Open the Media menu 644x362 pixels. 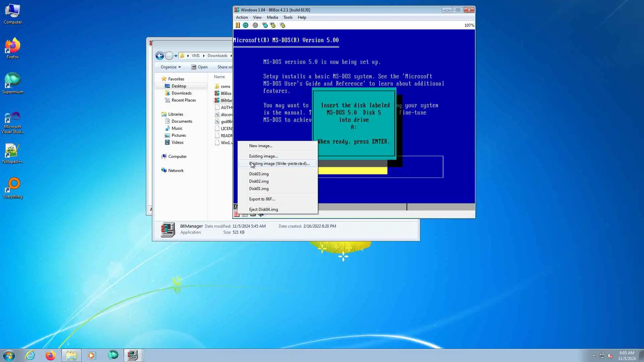click(x=272, y=17)
